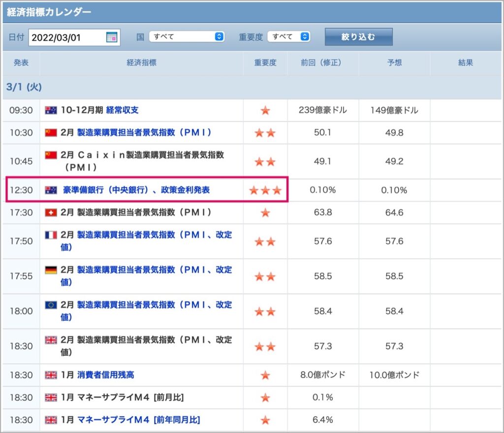Image resolution: width=504 pixels, height=433 pixels.
Task: Click the single star in the 09:30 row
Action: (x=265, y=111)
